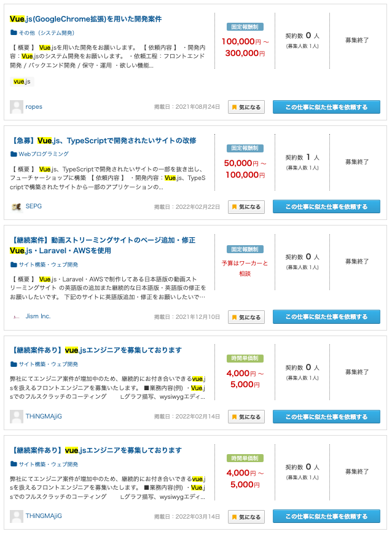Select the 予算はワーカーと相談 text
The image size is (392, 534).
click(245, 269)
